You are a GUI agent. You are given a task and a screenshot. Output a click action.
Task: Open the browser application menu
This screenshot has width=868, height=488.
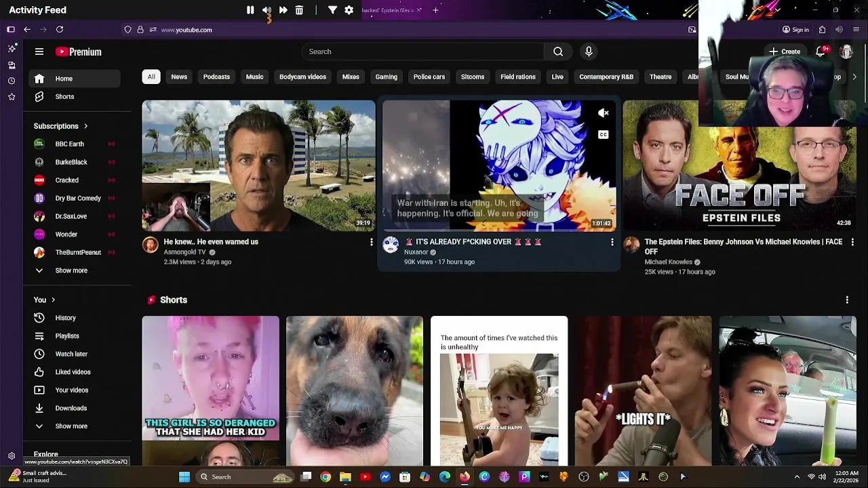click(856, 30)
